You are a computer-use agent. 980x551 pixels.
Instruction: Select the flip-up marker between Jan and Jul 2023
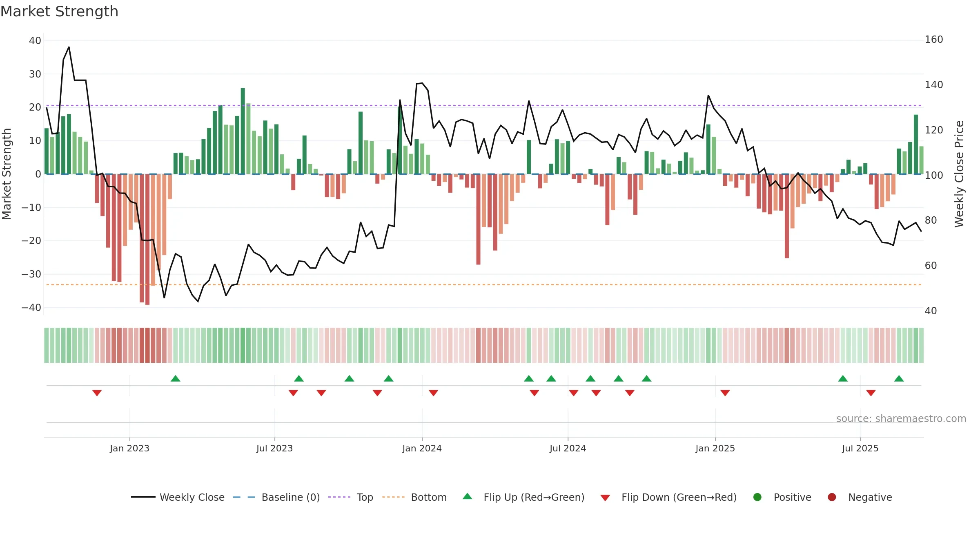[176, 378]
